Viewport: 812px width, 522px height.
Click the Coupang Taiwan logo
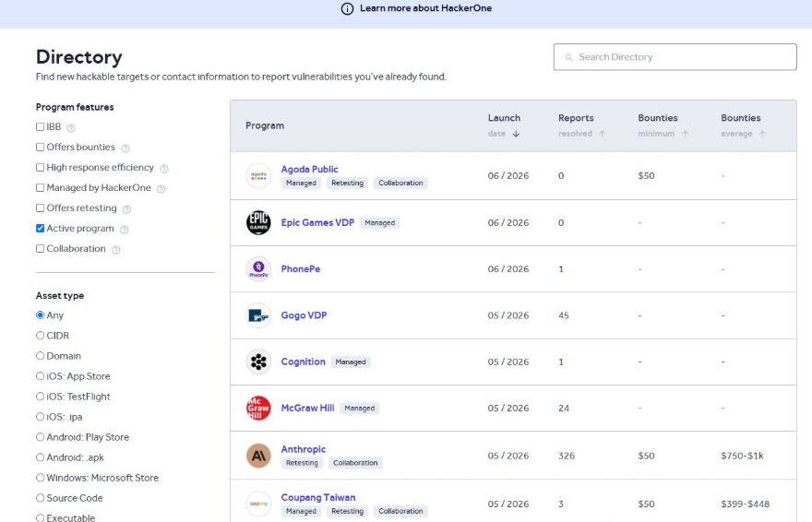click(258, 504)
